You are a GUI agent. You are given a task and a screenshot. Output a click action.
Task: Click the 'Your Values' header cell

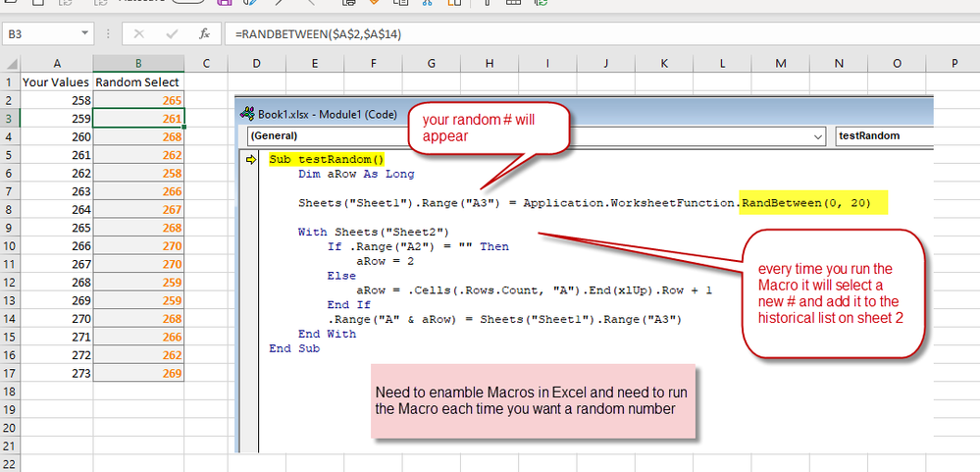[x=57, y=81]
